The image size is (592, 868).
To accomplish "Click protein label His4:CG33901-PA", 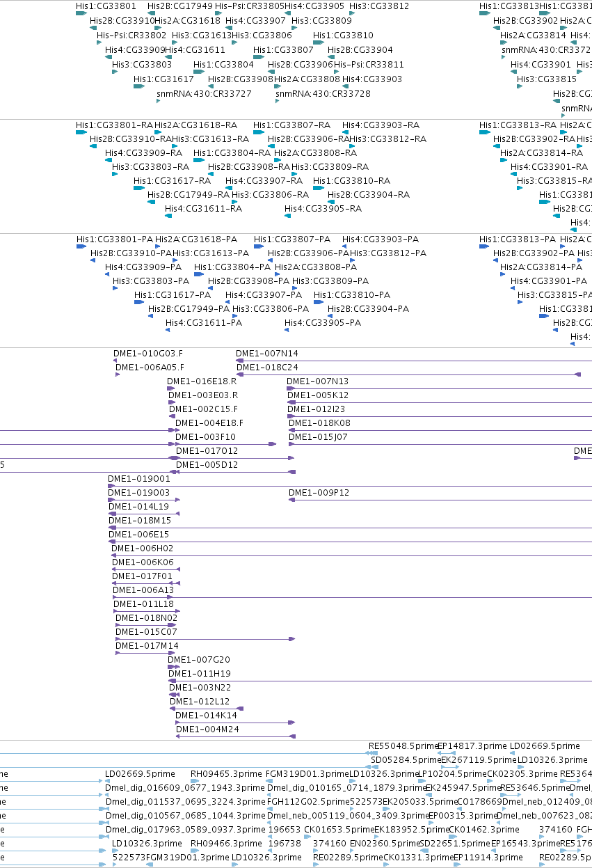I will (x=549, y=281).
